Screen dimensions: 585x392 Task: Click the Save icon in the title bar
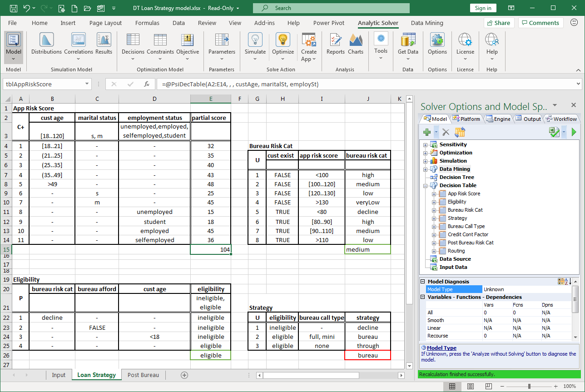14,8
